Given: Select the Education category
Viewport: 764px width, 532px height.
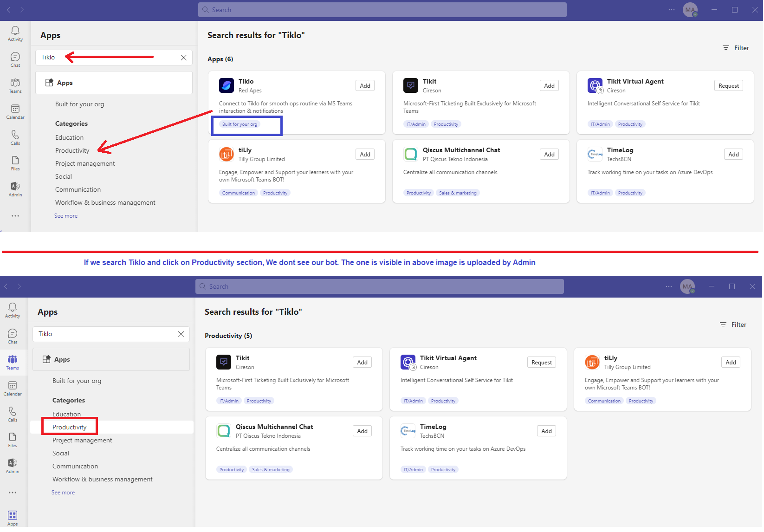Looking at the screenshot, I should [69, 137].
